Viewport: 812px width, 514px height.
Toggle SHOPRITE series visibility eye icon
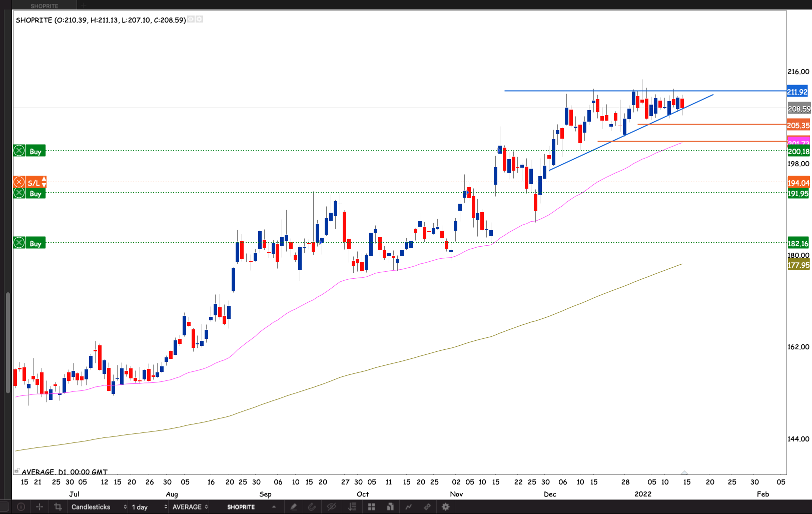pyautogui.click(x=191, y=20)
